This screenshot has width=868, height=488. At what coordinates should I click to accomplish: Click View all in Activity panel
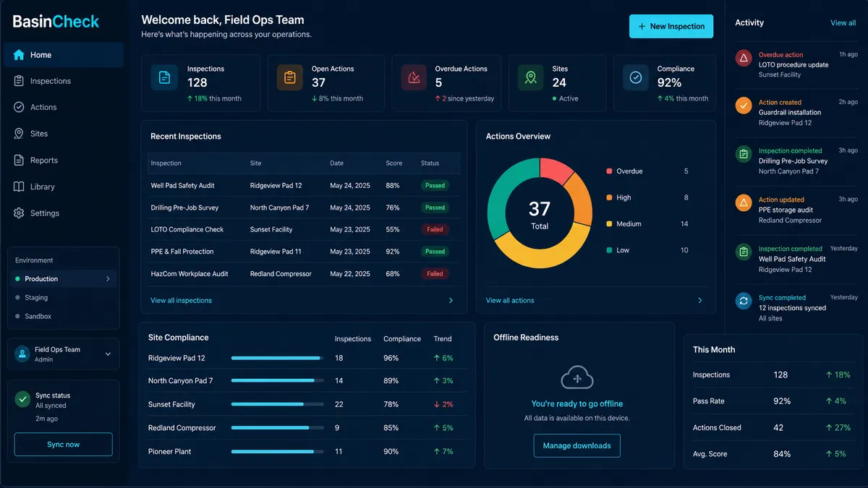coord(843,22)
